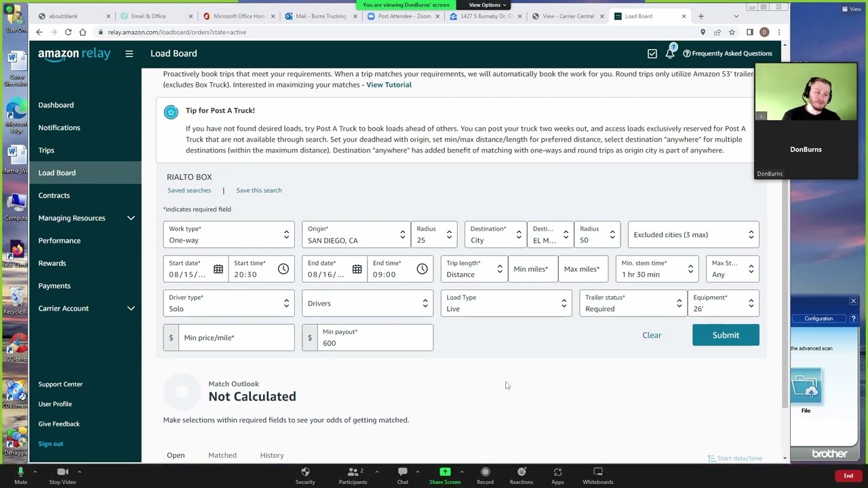Reload the browser page
Image resolution: width=868 pixels, height=488 pixels.
68,32
